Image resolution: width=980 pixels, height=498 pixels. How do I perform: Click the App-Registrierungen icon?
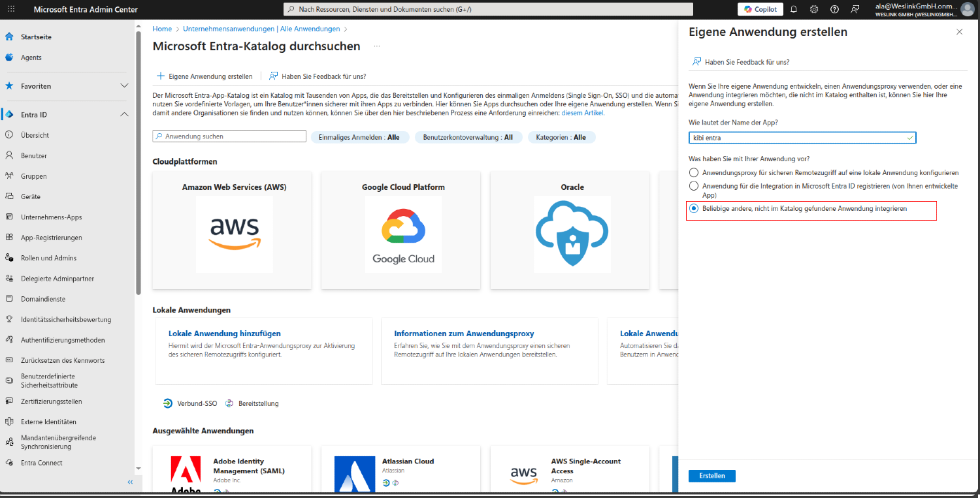click(x=9, y=238)
